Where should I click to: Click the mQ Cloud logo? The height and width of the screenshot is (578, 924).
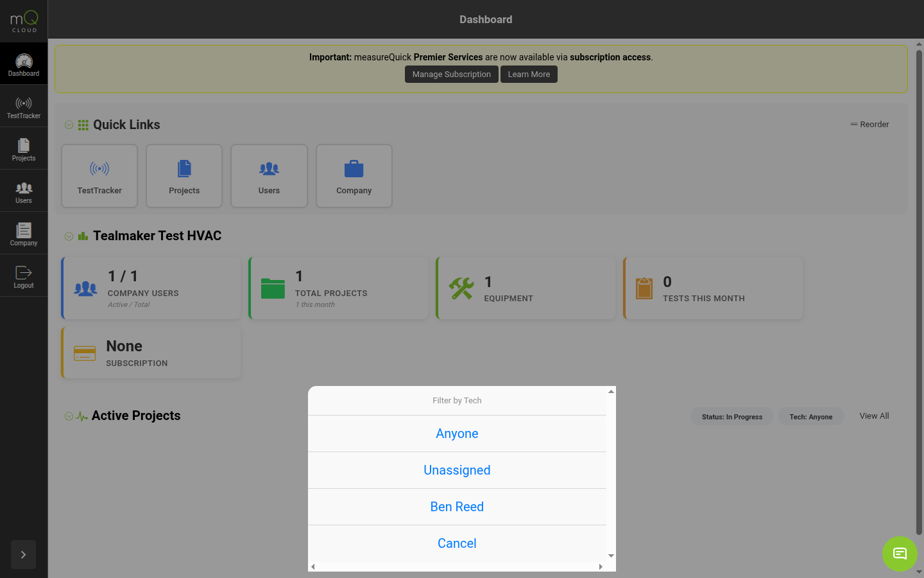coord(24,20)
